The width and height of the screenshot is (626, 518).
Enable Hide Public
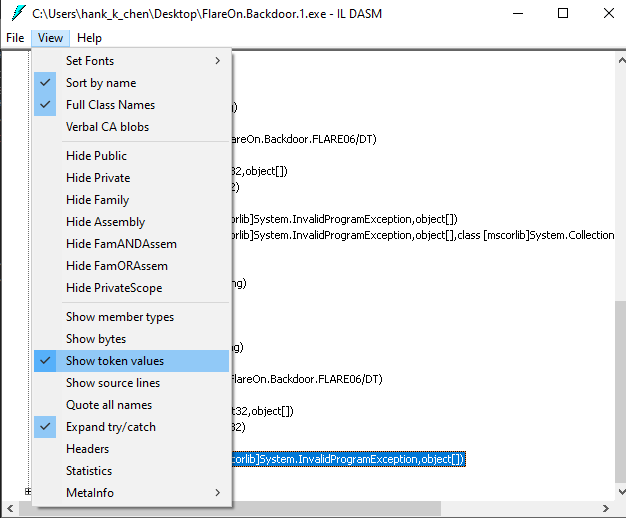132,156
